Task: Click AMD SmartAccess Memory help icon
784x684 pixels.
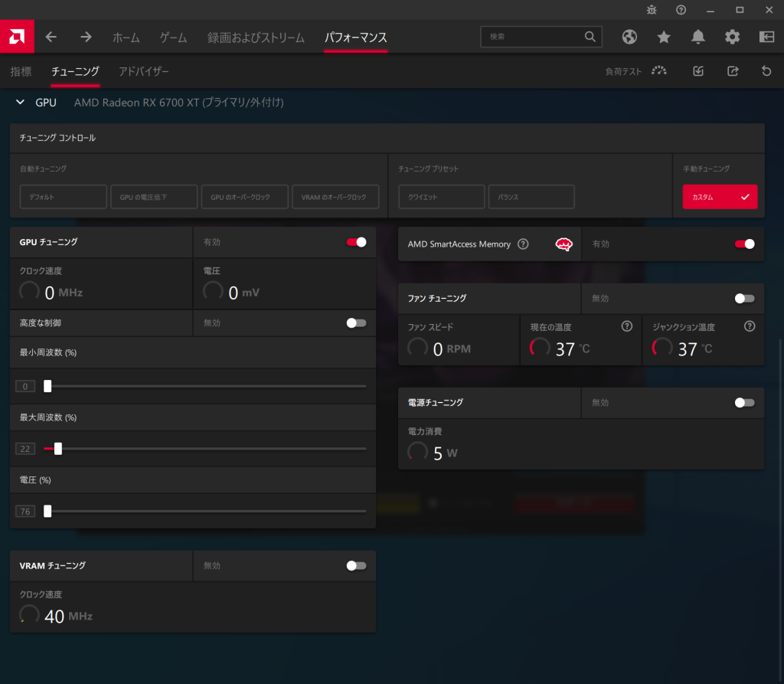Action: click(523, 244)
